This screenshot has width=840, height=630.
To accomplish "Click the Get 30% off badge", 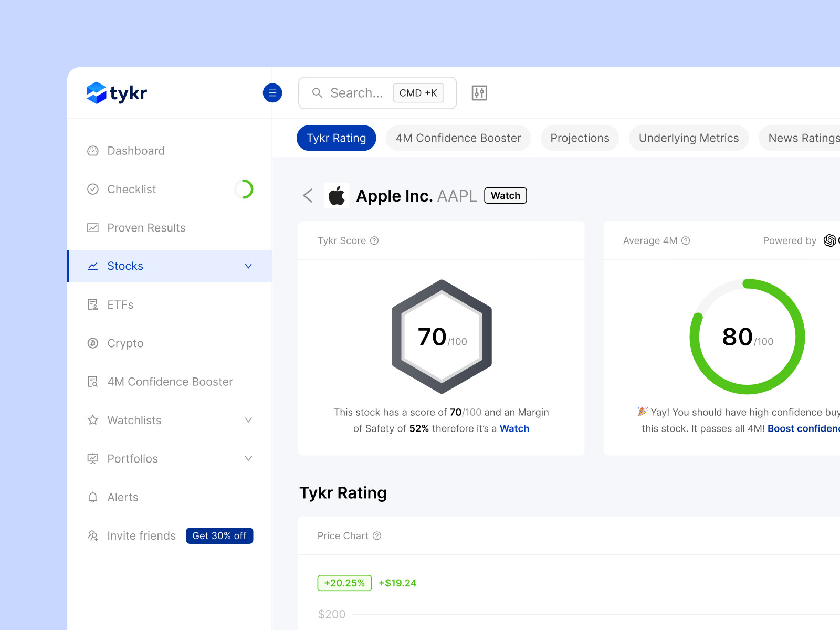I will click(219, 535).
